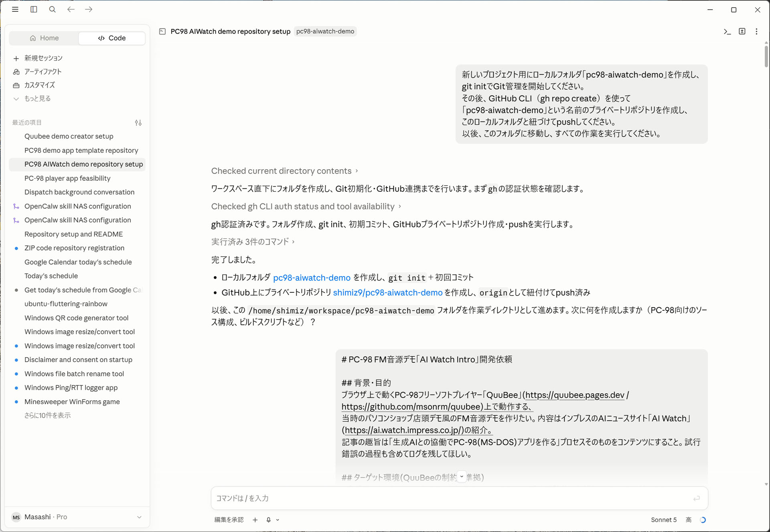The image size is (770, 532).
Task: Switch to the Home tab
Action: 44,38
